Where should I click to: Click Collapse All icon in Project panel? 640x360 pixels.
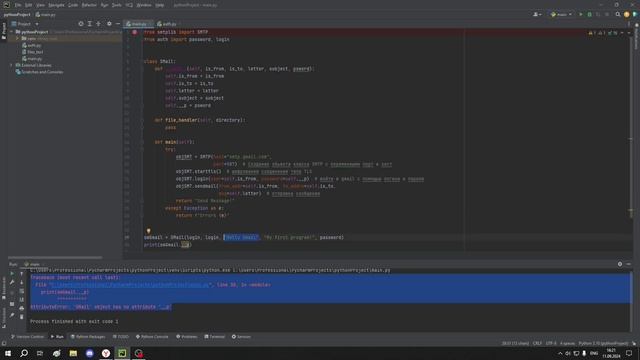tap(98, 24)
